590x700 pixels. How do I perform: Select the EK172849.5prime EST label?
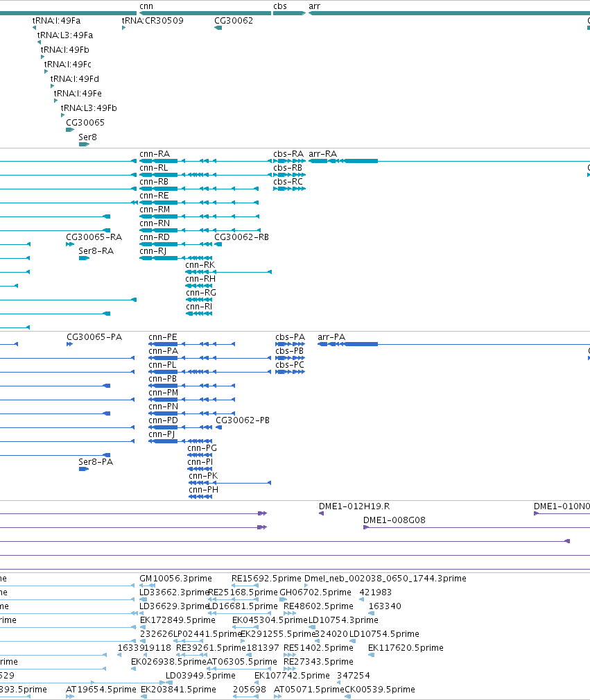coord(177,620)
